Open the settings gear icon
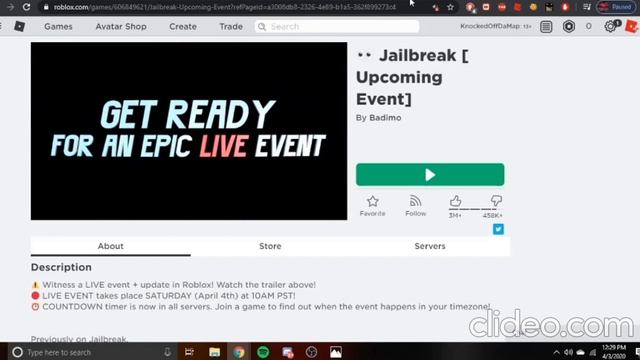Image resolution: width=640 pixels, height=360 pixels. [610, 27]
